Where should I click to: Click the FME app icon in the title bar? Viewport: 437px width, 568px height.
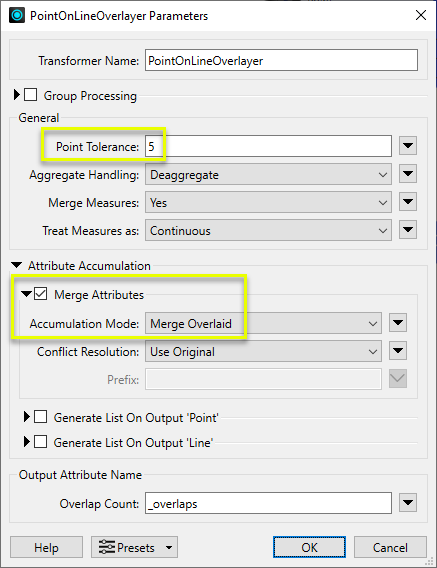point(17,16)
